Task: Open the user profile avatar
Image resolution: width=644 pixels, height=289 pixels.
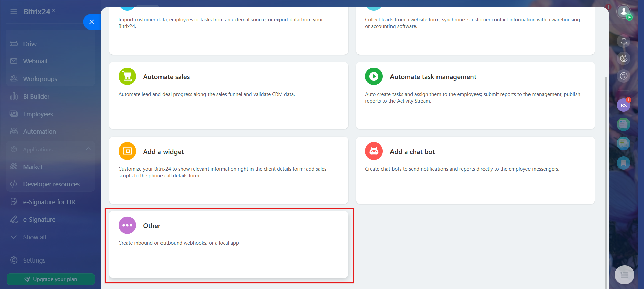Action: 624,12
